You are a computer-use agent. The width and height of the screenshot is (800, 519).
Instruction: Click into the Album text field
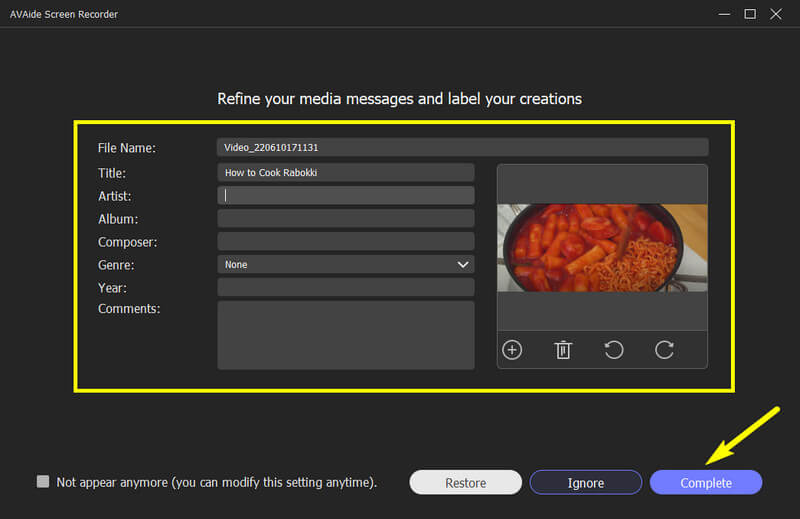[x=346, y=218]
